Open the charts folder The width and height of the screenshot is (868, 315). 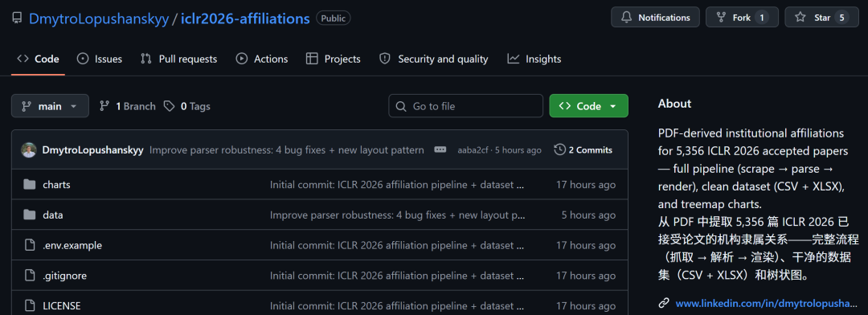click(56, 185)
